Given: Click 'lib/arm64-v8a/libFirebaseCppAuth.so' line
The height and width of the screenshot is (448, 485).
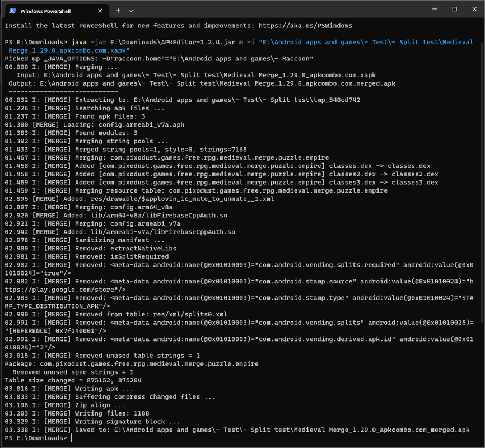Looking at the screenshot, I should pos(116,216).
